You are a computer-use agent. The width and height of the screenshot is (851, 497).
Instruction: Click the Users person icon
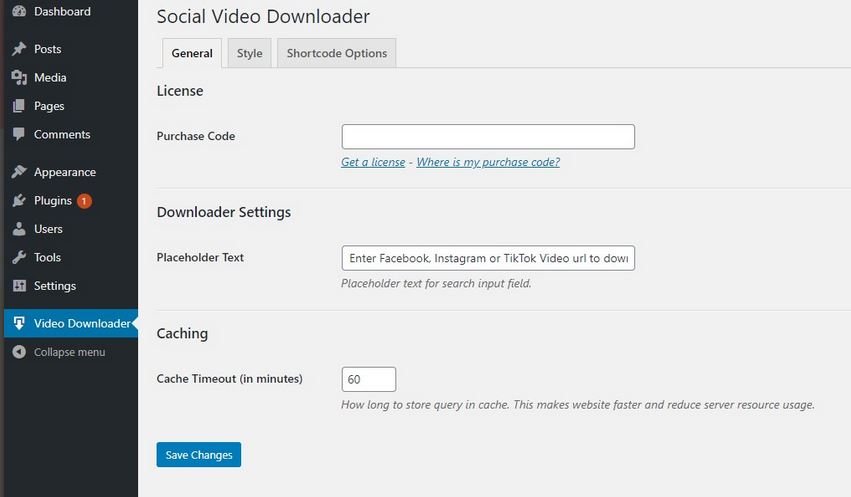coord(19,229)
